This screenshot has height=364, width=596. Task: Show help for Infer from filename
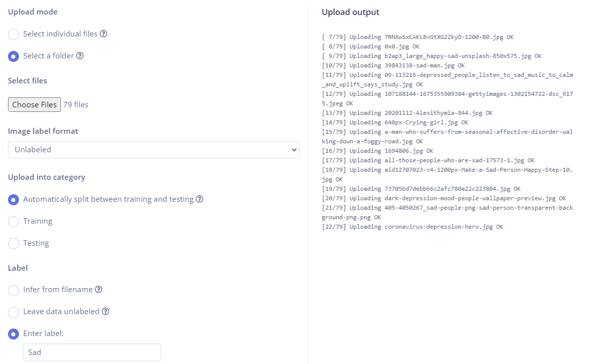pyautogui.click(x=98, y=290)
